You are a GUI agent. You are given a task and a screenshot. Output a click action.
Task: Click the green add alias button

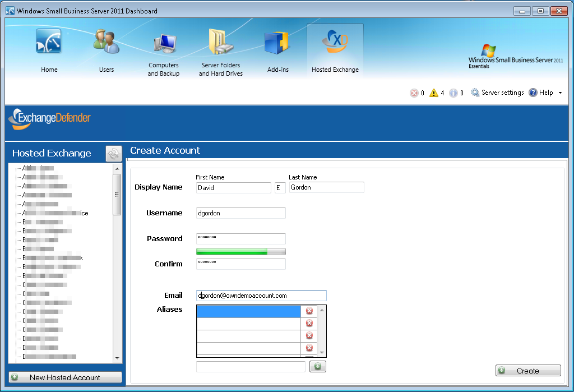(x=317, y=366)
